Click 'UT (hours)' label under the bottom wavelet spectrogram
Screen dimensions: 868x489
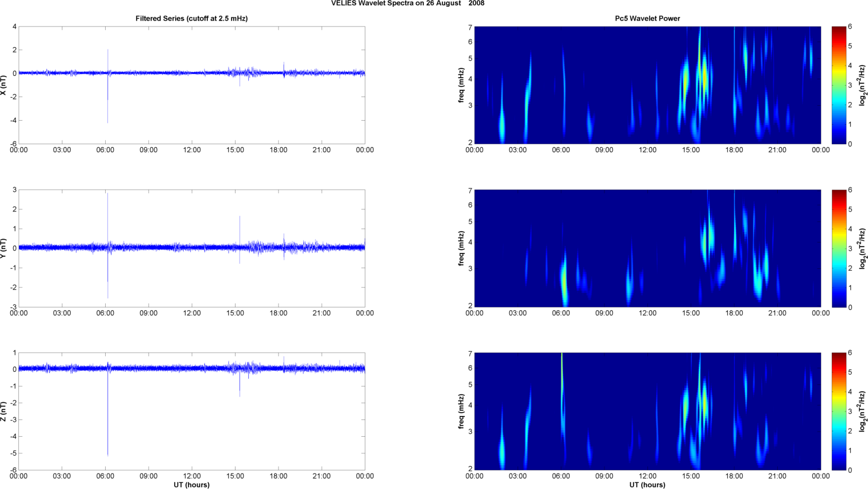pos(647,485)
